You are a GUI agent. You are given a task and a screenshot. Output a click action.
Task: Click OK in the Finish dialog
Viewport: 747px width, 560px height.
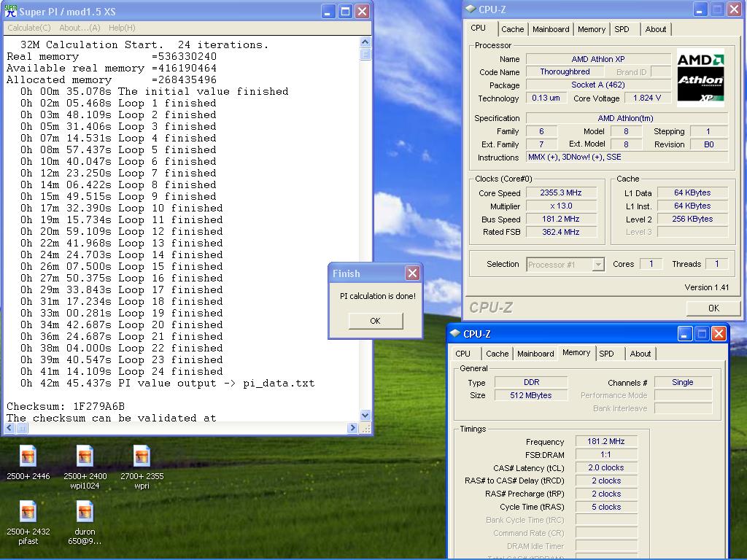click(x=376, y=321)
